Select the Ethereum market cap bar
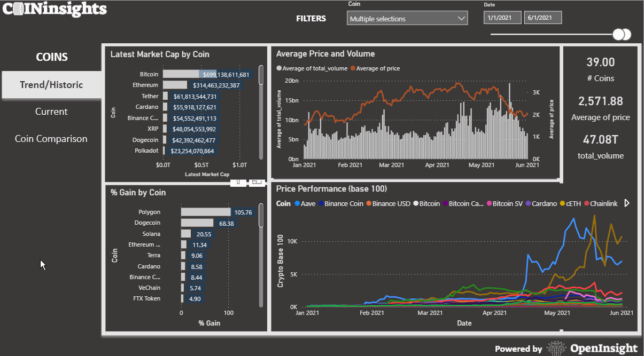Viewport: 644px width, 356px height. tap(175, 85)
